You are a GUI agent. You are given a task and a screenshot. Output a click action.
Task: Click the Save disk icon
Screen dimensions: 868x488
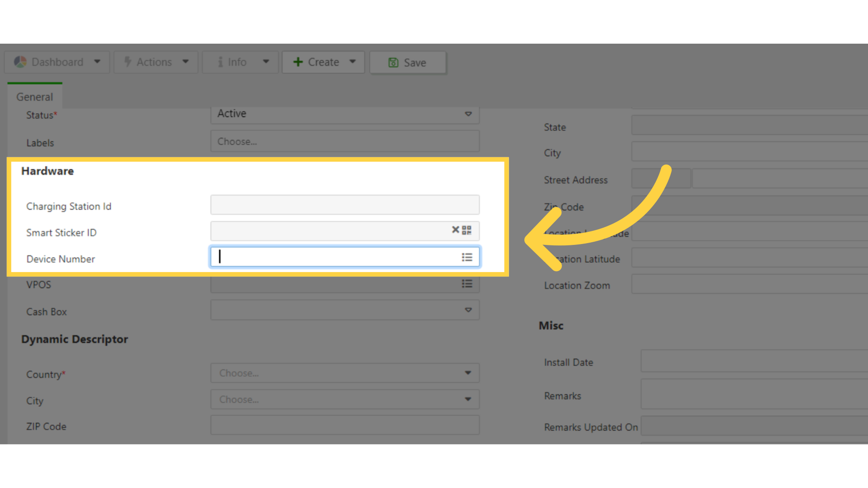[x=393, y=62]
